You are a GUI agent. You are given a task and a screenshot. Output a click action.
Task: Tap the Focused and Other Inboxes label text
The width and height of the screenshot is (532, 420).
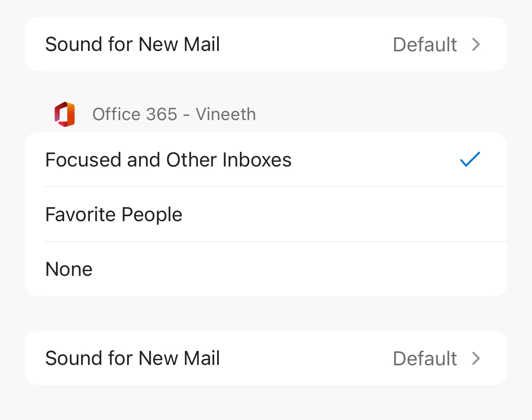pos(168,160)
